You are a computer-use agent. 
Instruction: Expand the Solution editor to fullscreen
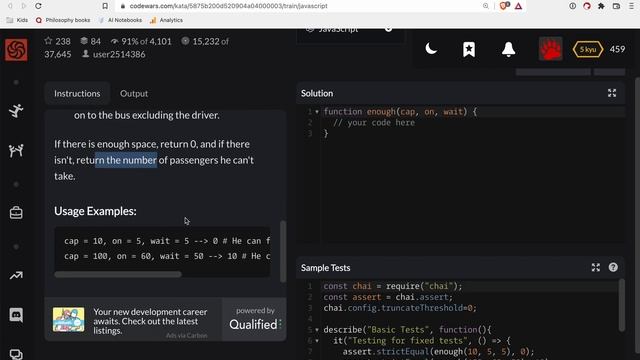[612, 93]
